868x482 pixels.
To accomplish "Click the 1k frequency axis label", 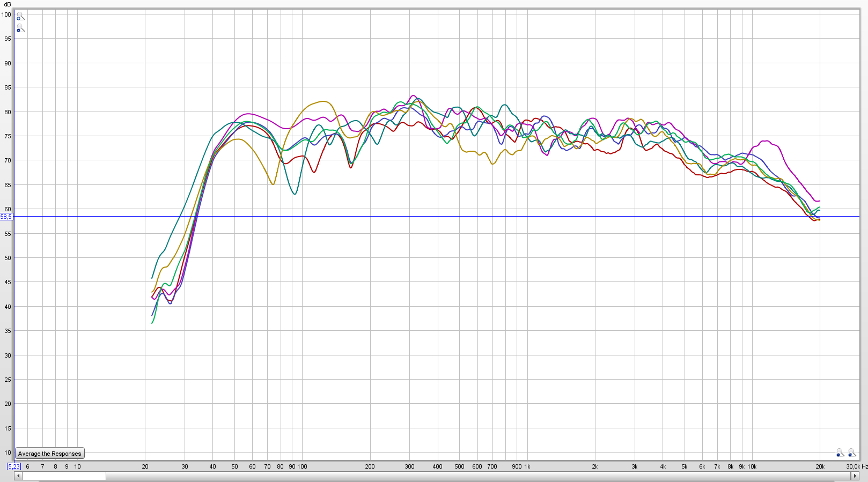I will (527, 466).
